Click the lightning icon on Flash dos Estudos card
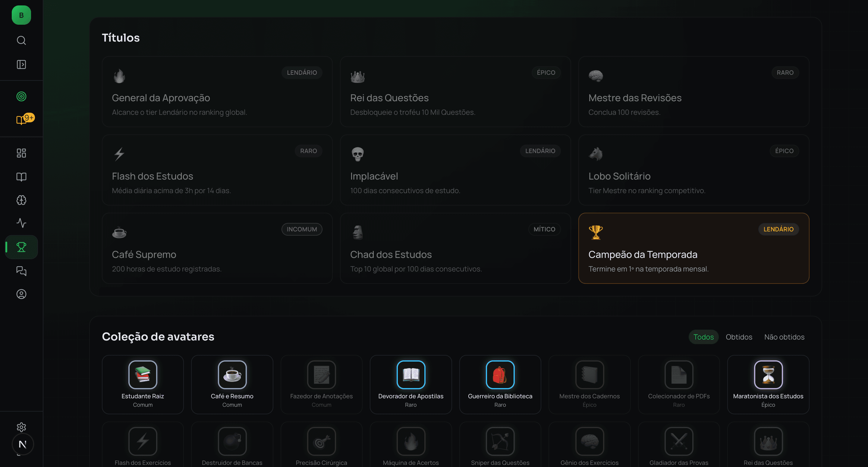Screen dimensions: 868x467 [119, 154]
